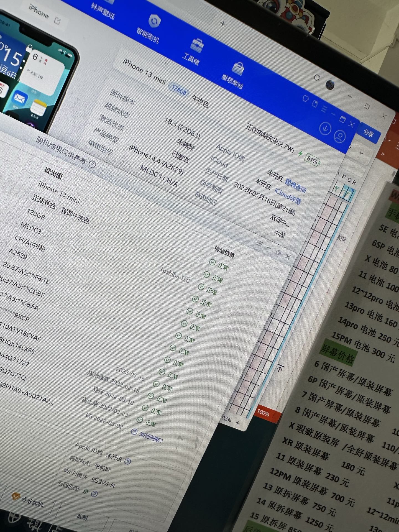Click 惠州德赛 2022-02-18 entry

114,382
